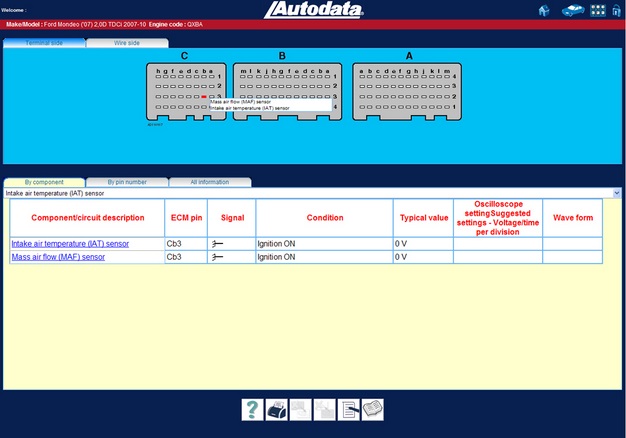
Task: Click the Wave form column header
Action: click(x=573, y=218)
